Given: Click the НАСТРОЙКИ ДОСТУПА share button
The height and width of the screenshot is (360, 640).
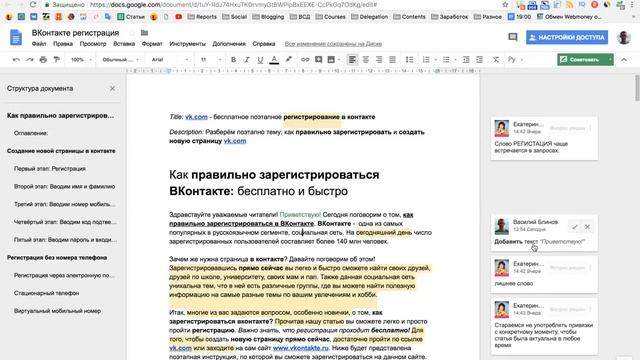Looking at the screenshot, I should click(x=567, y=37).
